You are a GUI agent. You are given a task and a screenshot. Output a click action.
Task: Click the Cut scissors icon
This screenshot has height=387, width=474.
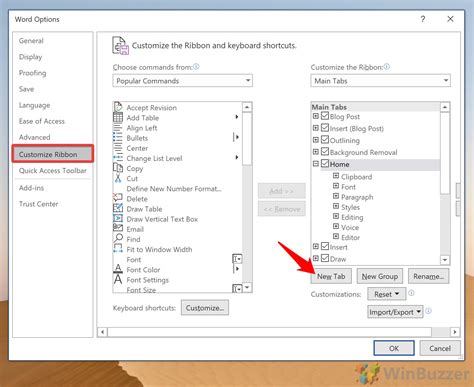118,178
